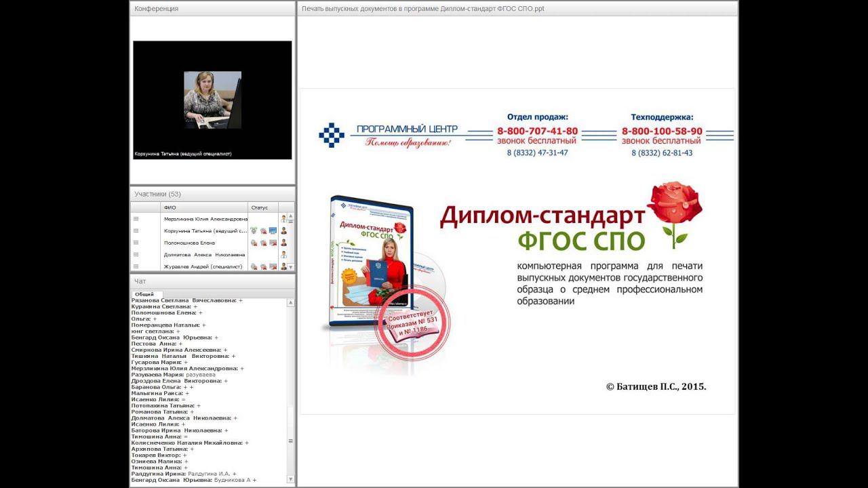This screenshot has height=488, width=868.
Task: Click the Корзунина Татьяна (ведущий специалист) video caption
Action: point(183,154)
